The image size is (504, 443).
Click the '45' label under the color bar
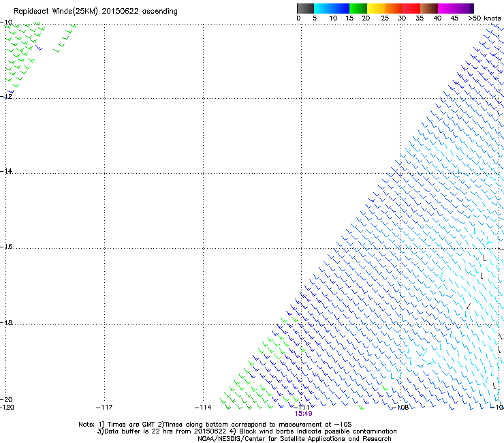(x=454, y=18)
